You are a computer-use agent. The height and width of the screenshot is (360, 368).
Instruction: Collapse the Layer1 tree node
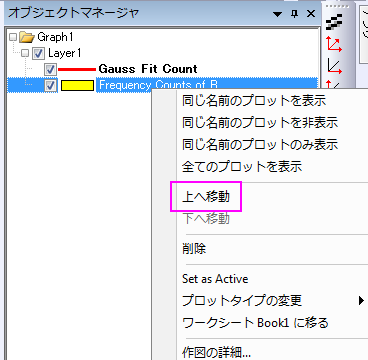(x=25, y=53)
